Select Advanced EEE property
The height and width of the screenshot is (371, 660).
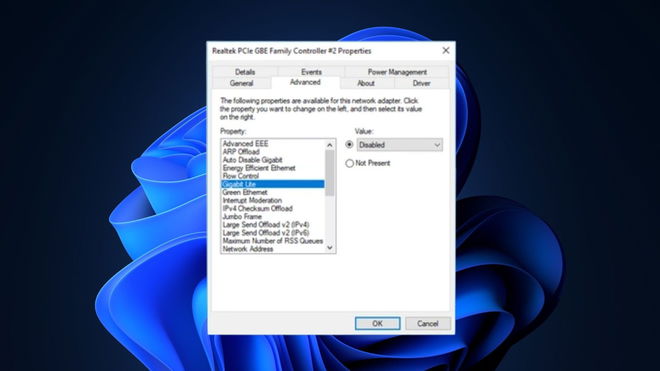tap(273, 144)
